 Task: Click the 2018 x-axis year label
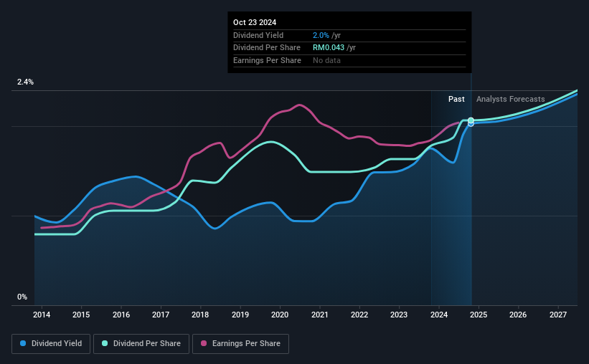point(200,315)
